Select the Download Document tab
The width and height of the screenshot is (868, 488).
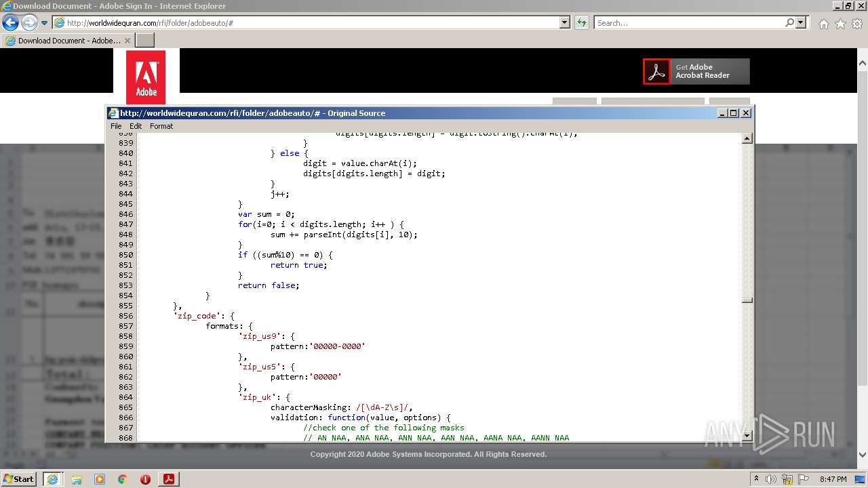tap(68, 41)
